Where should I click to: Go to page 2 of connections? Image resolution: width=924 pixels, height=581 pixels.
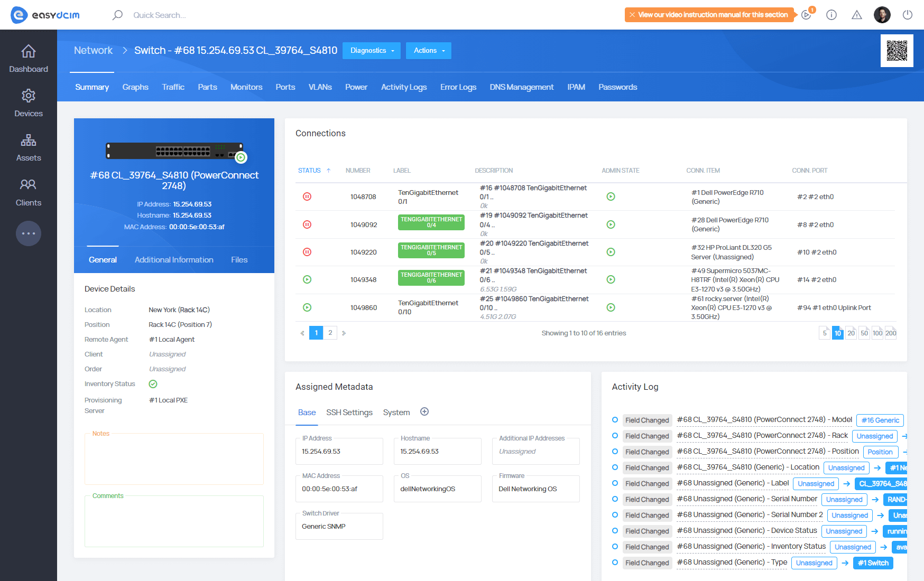pos(330,333)
